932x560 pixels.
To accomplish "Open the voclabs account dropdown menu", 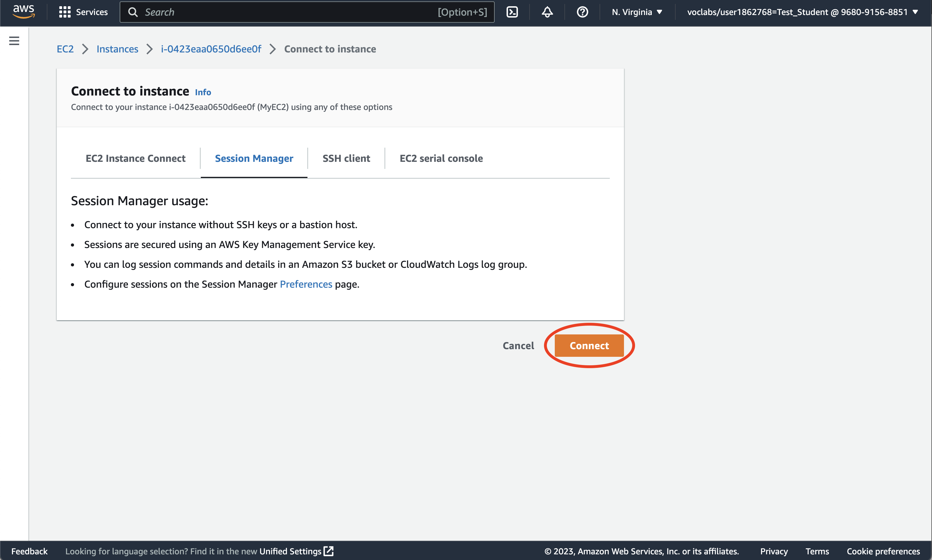I will click(802, 12).
